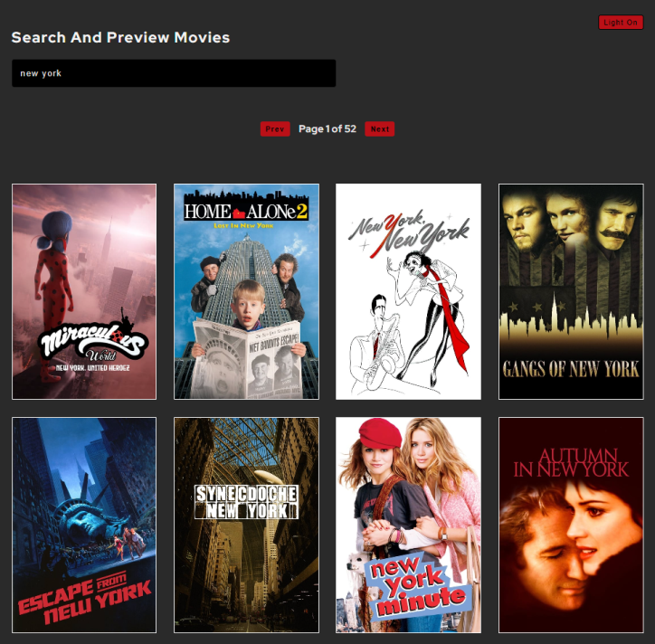
Task: Click the 'Page 1 of 52' text
Action: tap(327, 129)
